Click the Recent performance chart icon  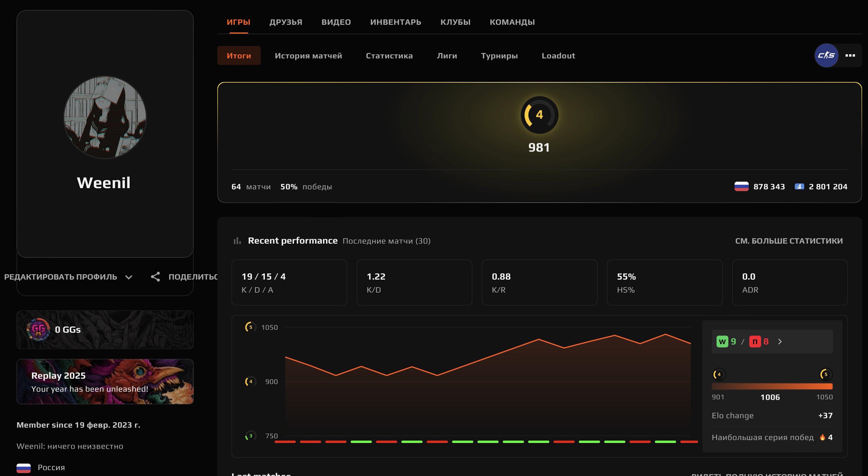[x=238, y=240]
